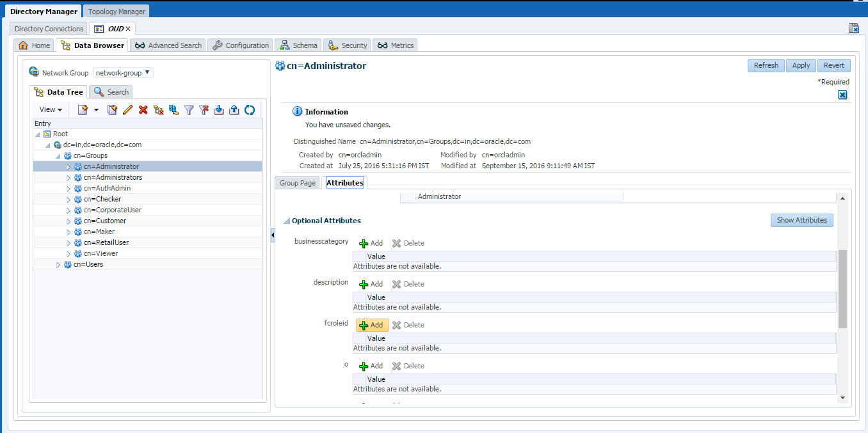The image size is (868, 433).
Task: Collapse the left panel with splitter arrow
Action: tap(273, 237)
